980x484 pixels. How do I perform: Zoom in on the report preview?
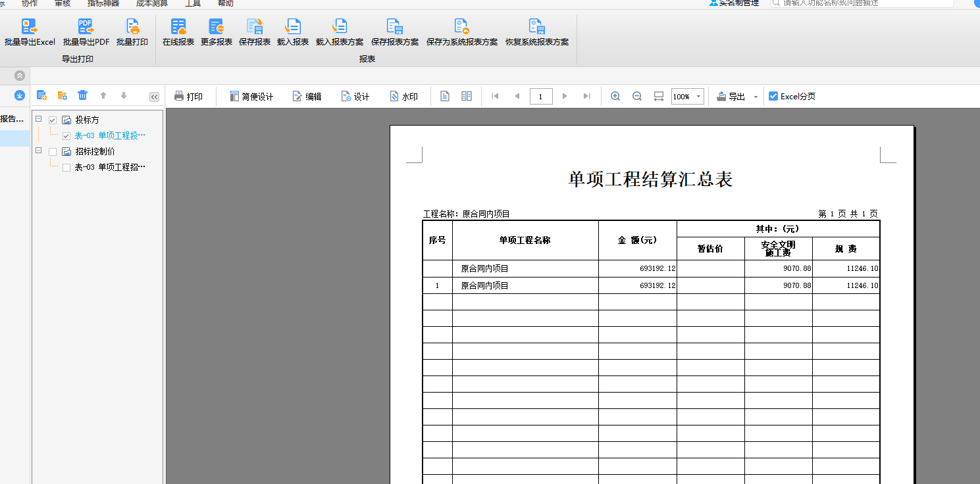tap(615, 96)
